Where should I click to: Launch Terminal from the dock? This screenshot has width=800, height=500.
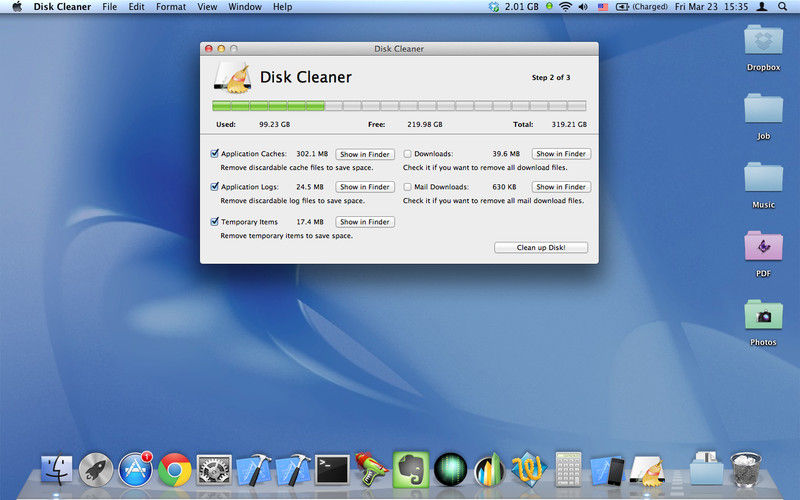[332, 469]
